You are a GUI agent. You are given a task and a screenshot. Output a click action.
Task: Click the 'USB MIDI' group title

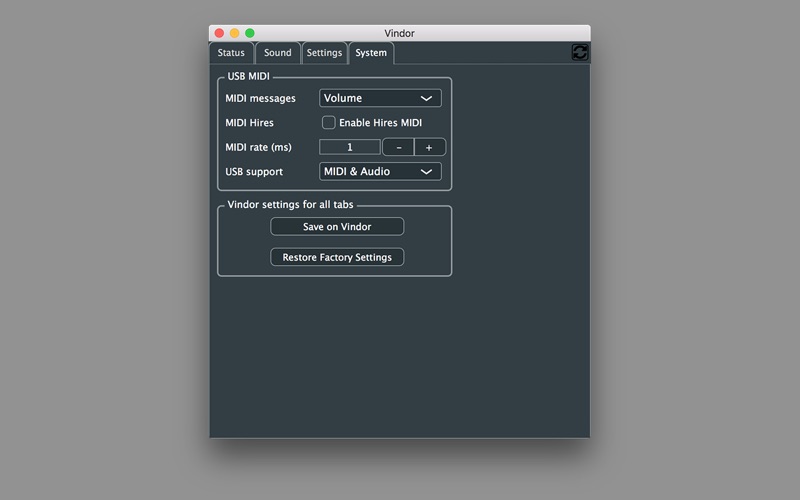[248, 76]
